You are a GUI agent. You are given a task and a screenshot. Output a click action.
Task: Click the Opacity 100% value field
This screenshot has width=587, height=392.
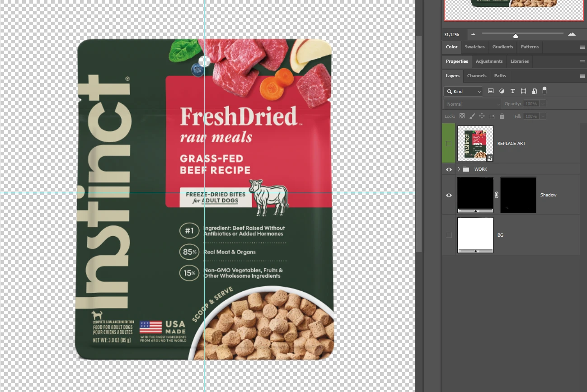point(531,104)
